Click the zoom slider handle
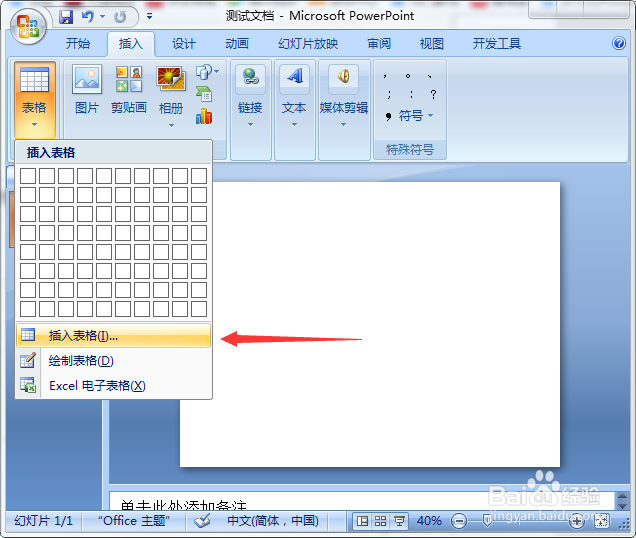Viewport: 636px width, 538px height. (x=488, y=521)
